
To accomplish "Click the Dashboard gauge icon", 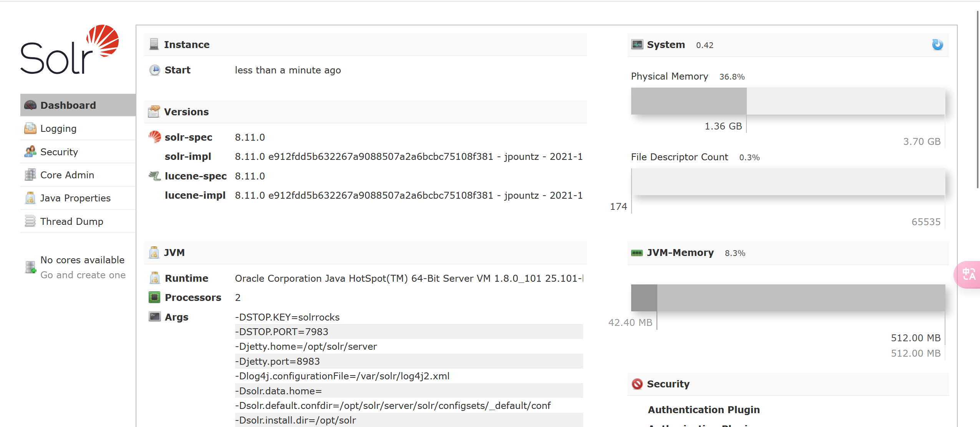I will (x=30, y=105).
